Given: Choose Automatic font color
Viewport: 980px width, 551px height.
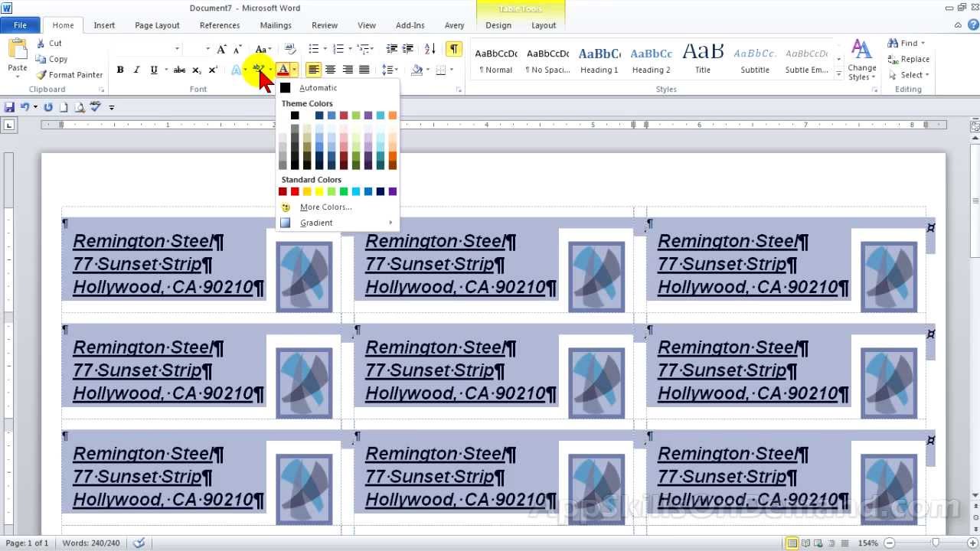Looking at the screenshot, I should pyautogui.click(x=338, y=88).
